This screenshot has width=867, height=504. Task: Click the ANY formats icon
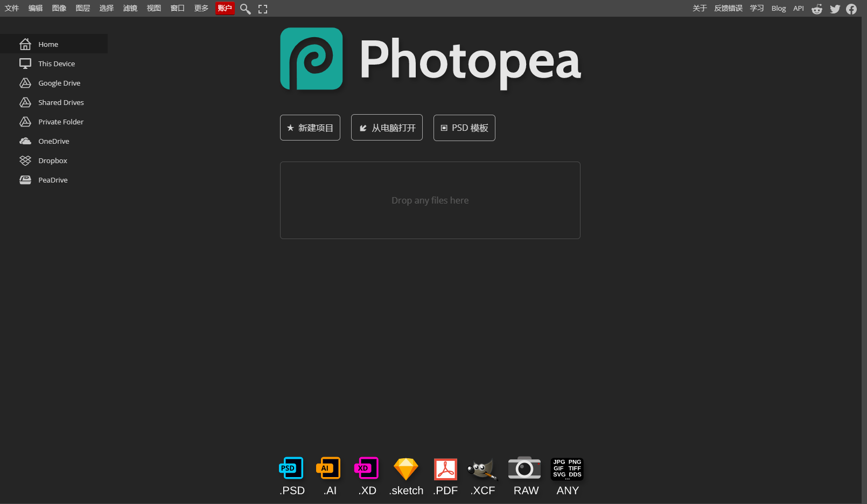click(567, 468)
